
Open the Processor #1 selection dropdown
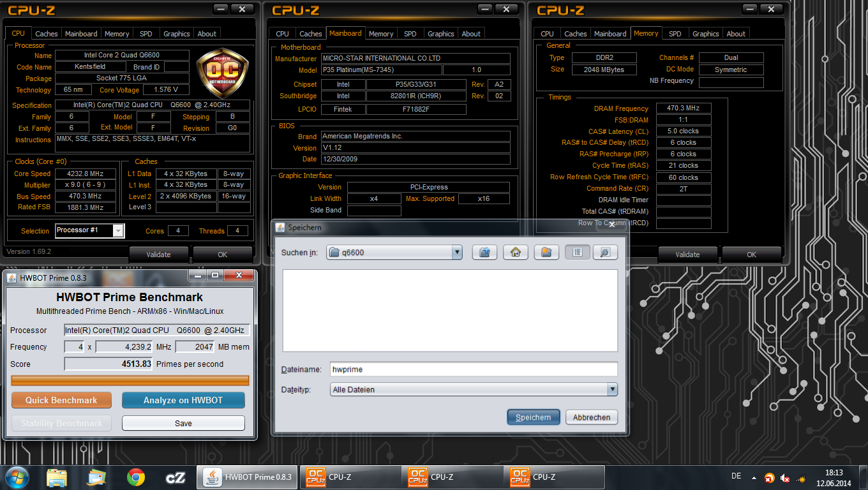pyautogui.click(x=118, y=231)
